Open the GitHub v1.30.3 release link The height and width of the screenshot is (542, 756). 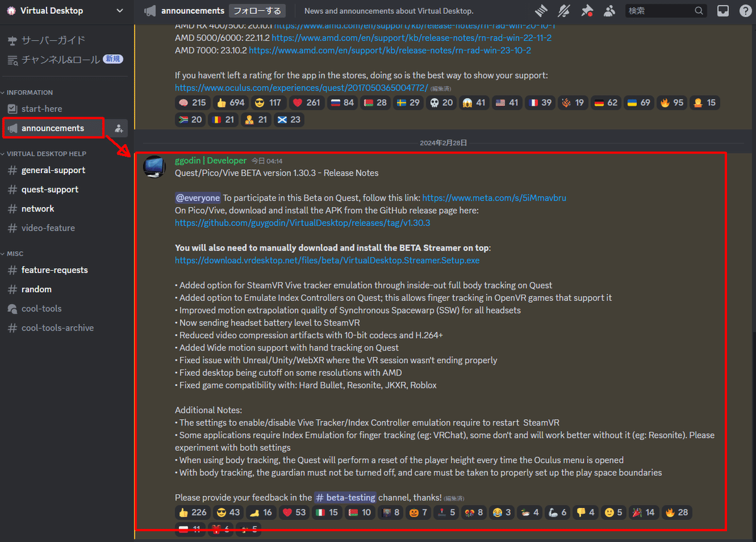tap(302, 223)
